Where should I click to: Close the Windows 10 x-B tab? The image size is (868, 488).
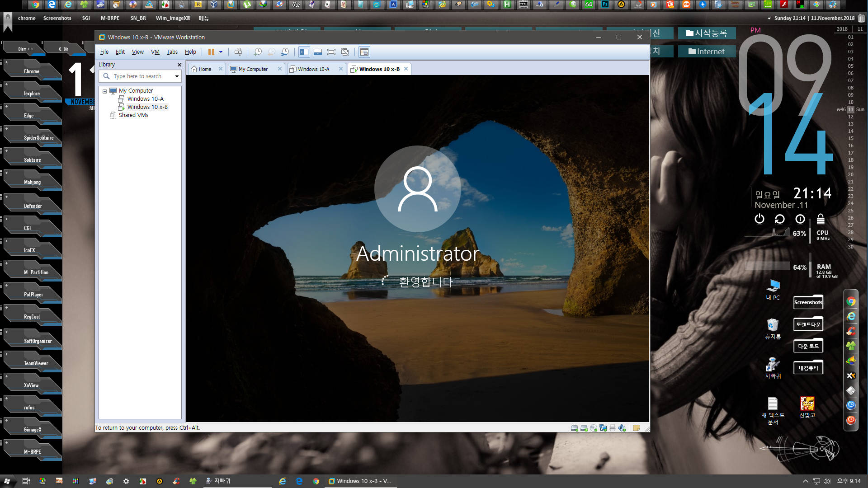pos(406,69)
